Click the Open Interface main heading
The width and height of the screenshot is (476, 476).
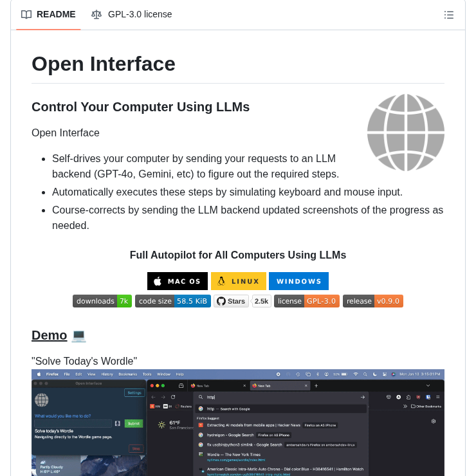tap(104, 64)
